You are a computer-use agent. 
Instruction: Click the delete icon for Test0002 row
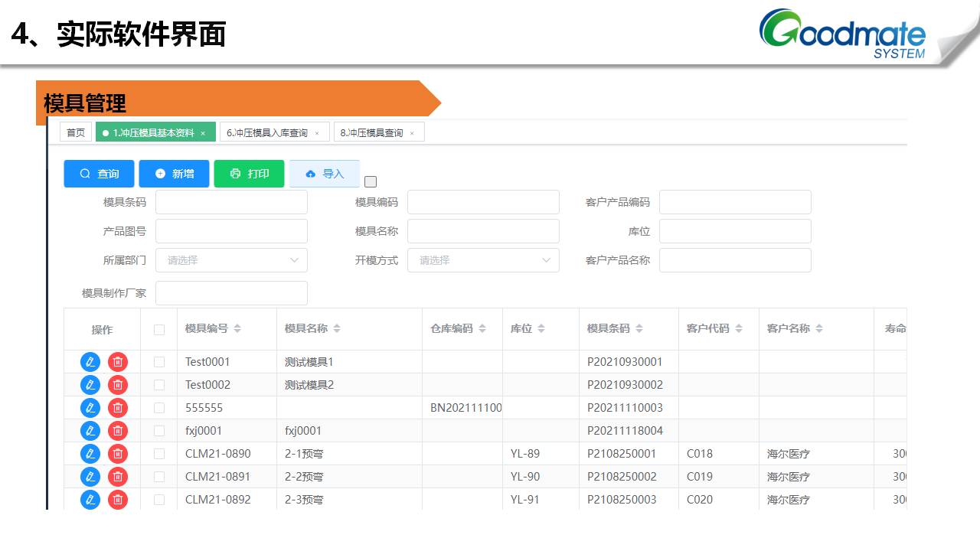(x=118, y=385)
